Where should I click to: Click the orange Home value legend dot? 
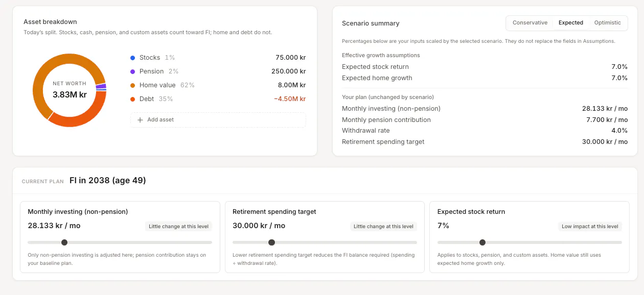click(133, 85)
